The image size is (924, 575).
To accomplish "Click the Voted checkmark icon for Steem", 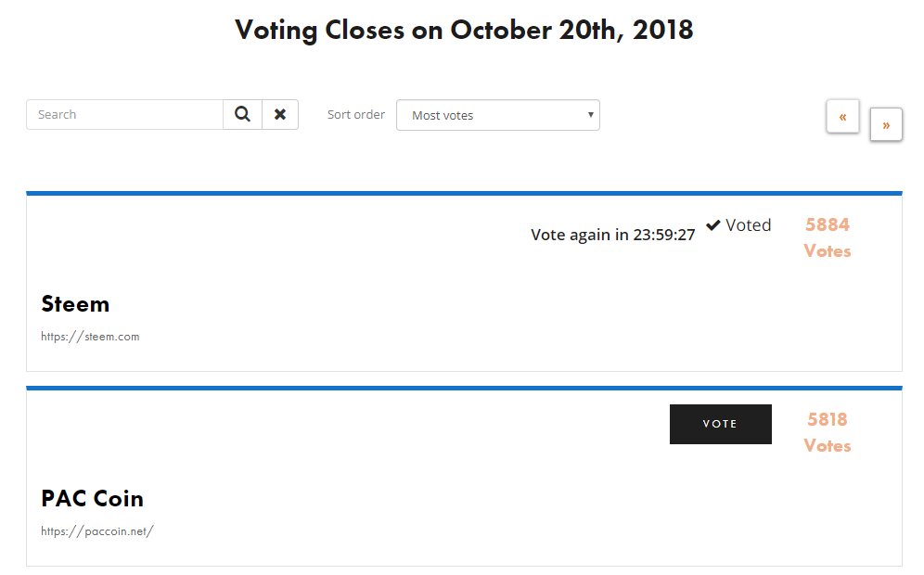I will (x=713, y=225).
